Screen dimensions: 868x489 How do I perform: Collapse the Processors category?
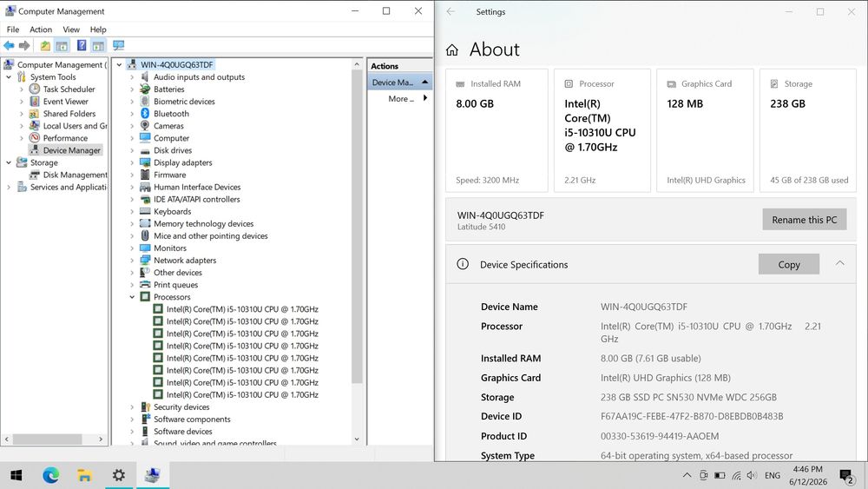[132, 297]
